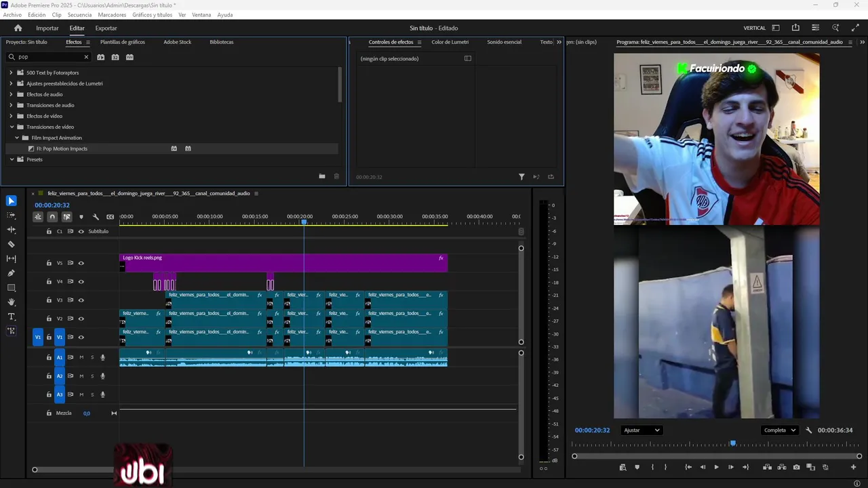Clear the pop search field
The image size is (868, 488).
pyautogui.click(x=86, y=57)
